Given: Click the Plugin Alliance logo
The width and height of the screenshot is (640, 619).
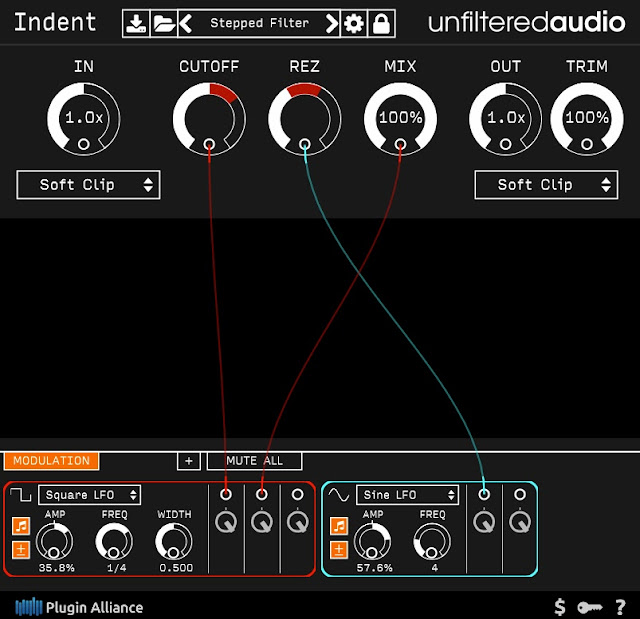Looking at the screenshot, I should [x=79, y=607].
